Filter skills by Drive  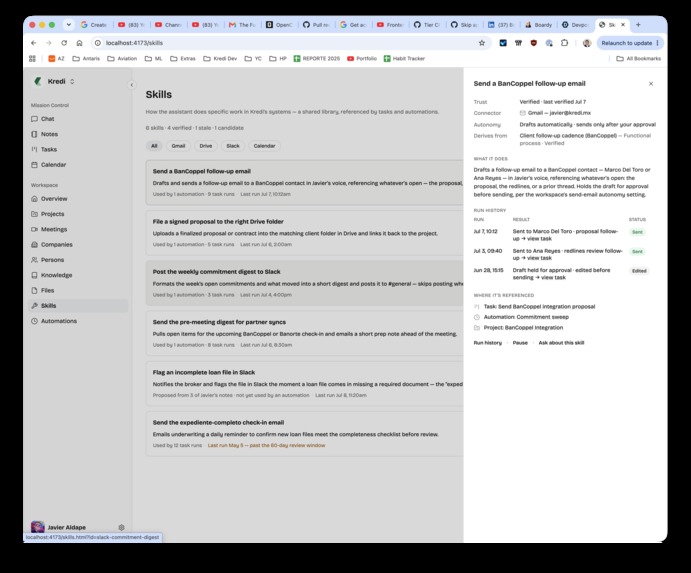[206, 146]
